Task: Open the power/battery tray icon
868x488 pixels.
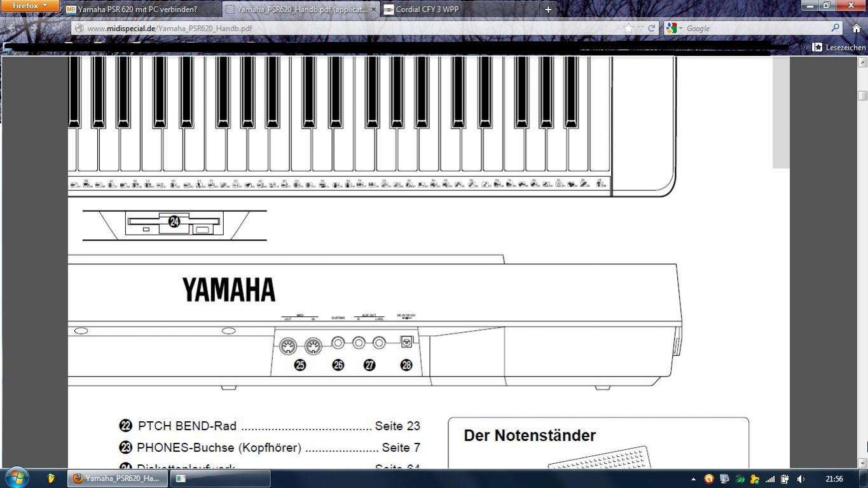Action: 785,479
